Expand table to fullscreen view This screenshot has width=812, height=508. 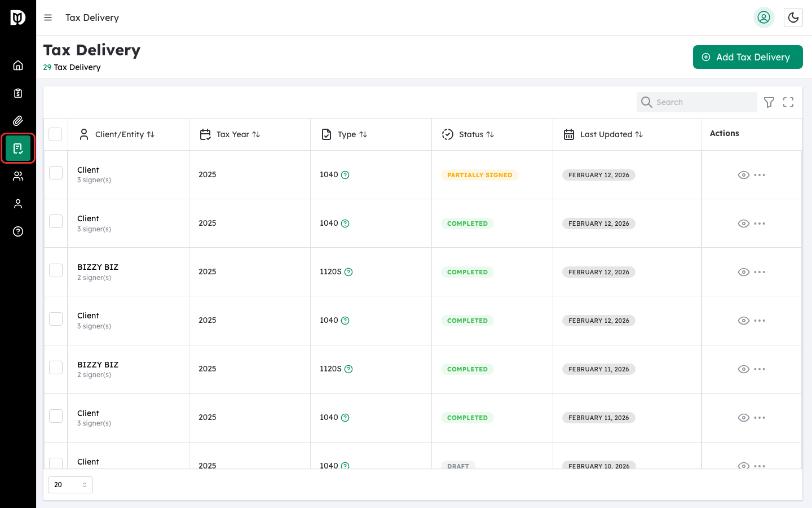coord(788,102)
